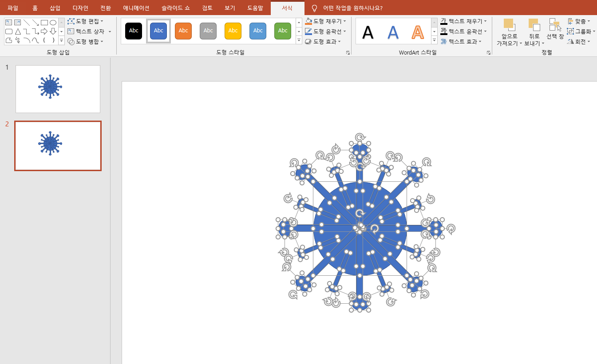Open the WordArt 스타일 dialog launcher
The image size is (597, 364).
tap(489, 52)
